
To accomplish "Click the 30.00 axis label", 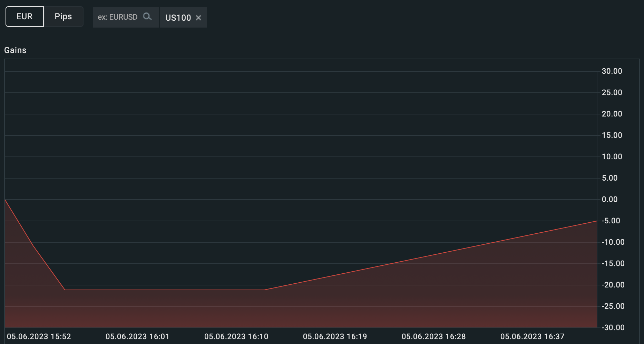I will coord(612,71).
